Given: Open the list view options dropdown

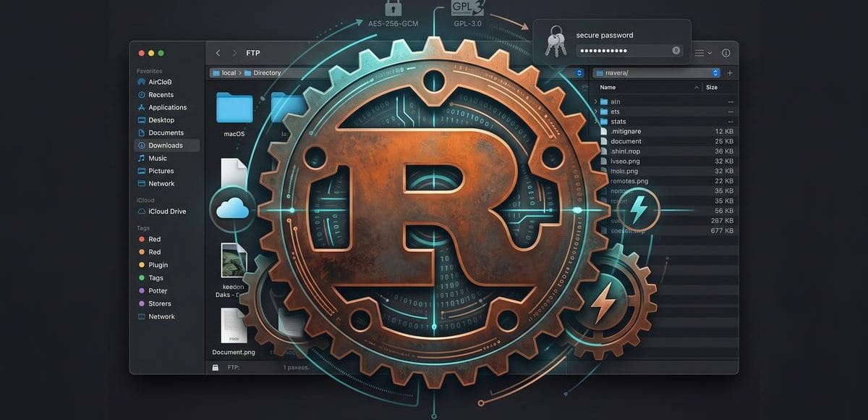Looking at the screenshot, I should coord(703,53).
